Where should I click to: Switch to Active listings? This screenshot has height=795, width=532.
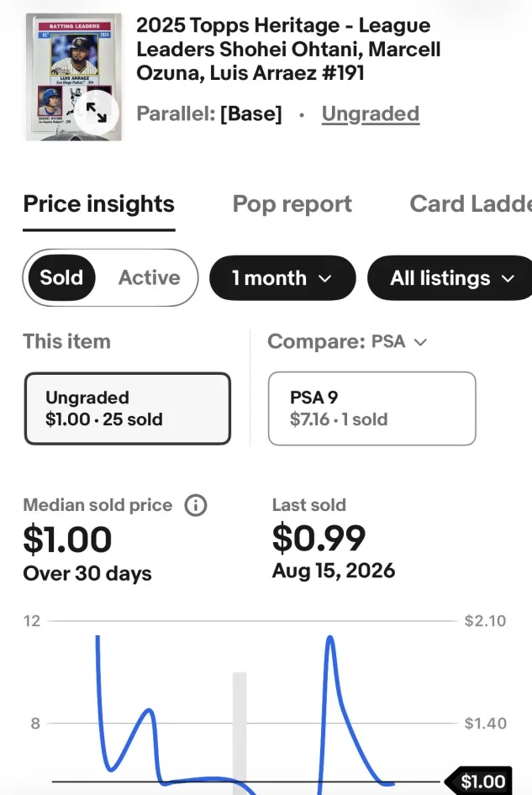point(149,278)
